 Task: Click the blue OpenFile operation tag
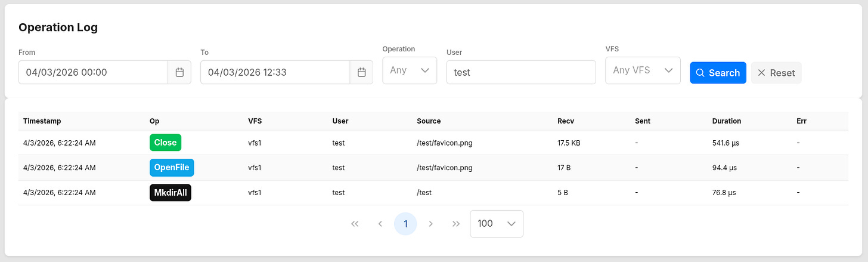[x=172, y=168]
